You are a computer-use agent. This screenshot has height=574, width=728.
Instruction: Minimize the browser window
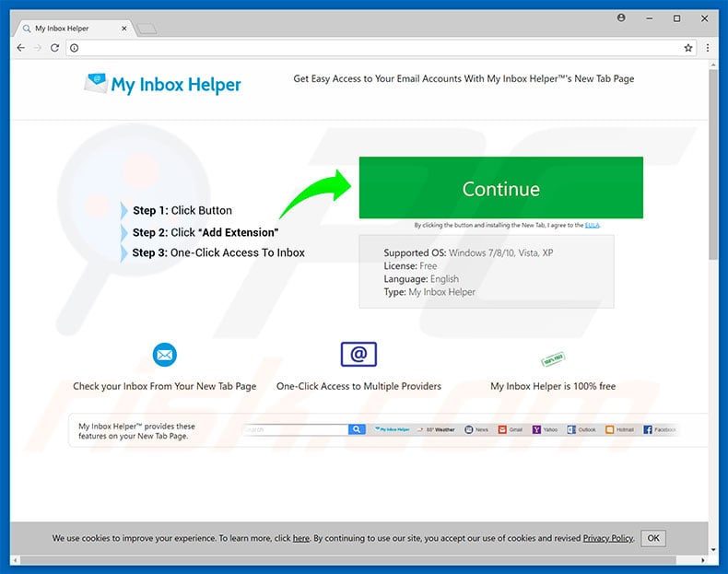[x=649, y=18]
